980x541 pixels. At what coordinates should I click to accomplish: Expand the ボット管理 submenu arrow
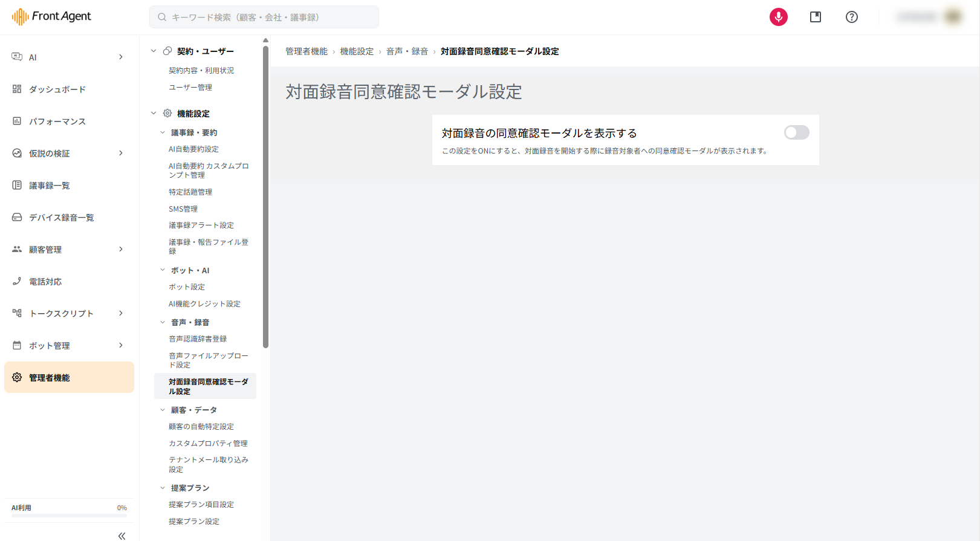pyautogui.click(x=121, y=345)
